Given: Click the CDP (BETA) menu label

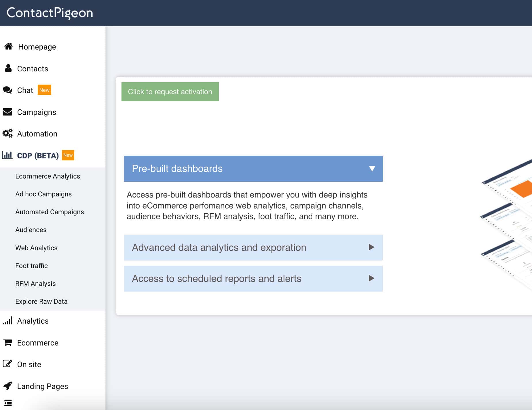Looking at the screenshot, I should point(38,156).
